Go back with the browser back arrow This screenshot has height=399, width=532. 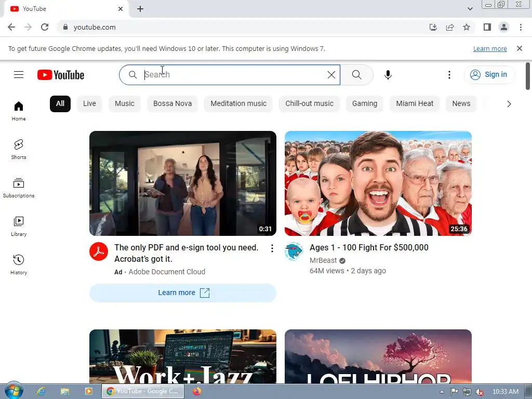pyautogui.click(x=11, y=27)
